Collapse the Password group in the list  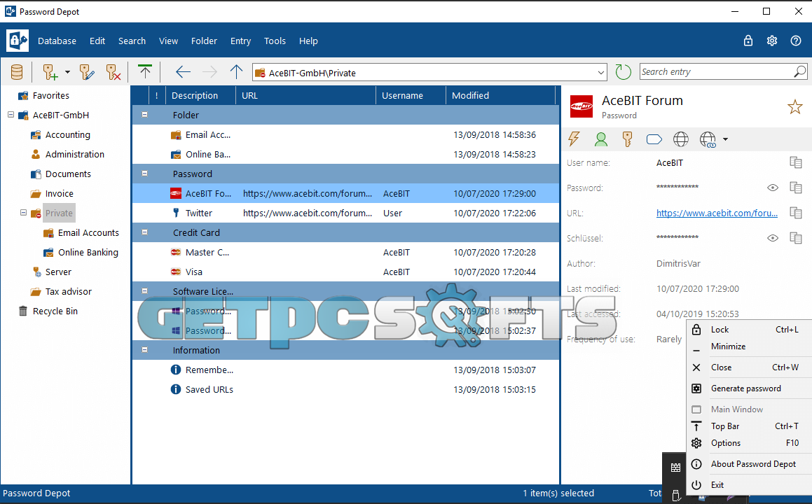pos(145,174)
